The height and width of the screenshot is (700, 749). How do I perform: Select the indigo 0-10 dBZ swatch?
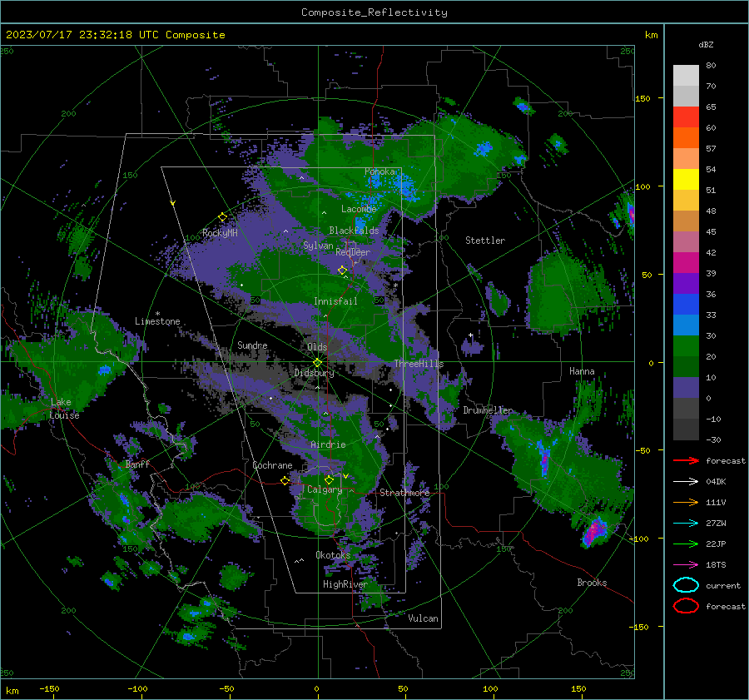(686, 388)
